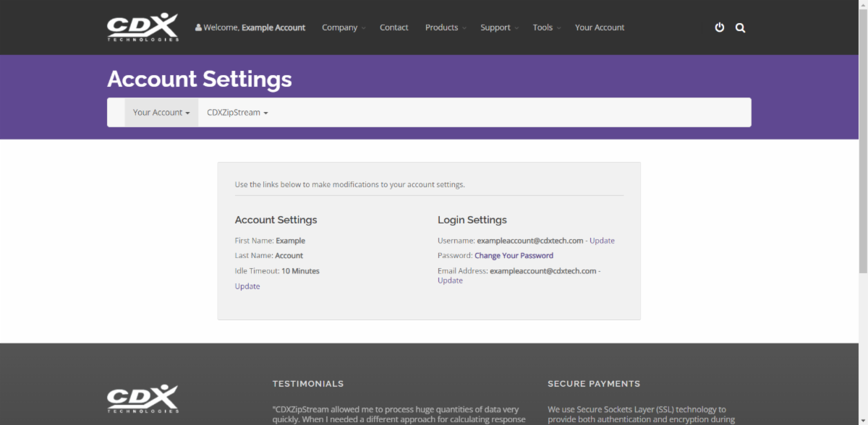The height and width of the screenshot is (425, 868).
Task: Open the Your Account tab dropdown
Action: pyautogui.click(x=161, y=113)
